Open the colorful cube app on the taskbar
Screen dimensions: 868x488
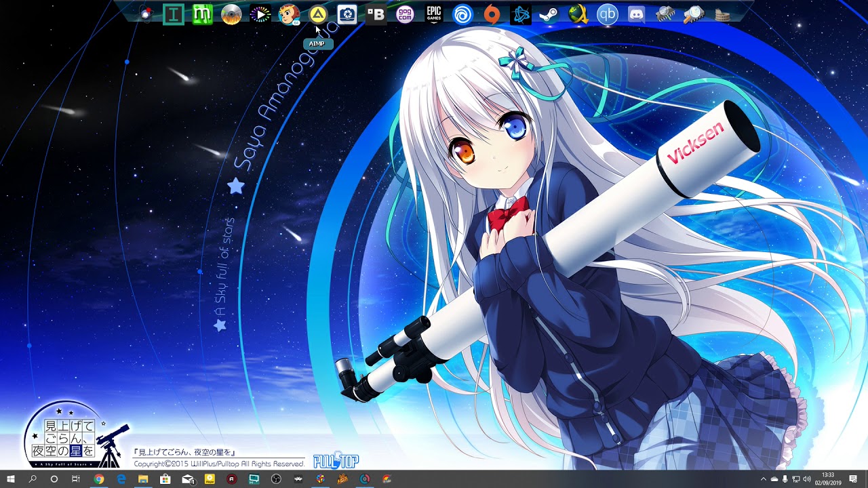click(321, 479)
